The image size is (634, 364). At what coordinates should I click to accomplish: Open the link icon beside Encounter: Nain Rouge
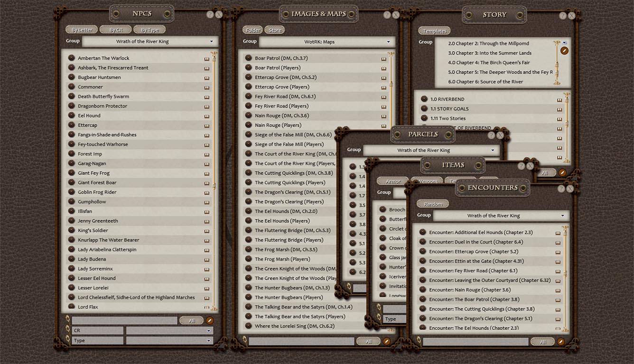559,290
